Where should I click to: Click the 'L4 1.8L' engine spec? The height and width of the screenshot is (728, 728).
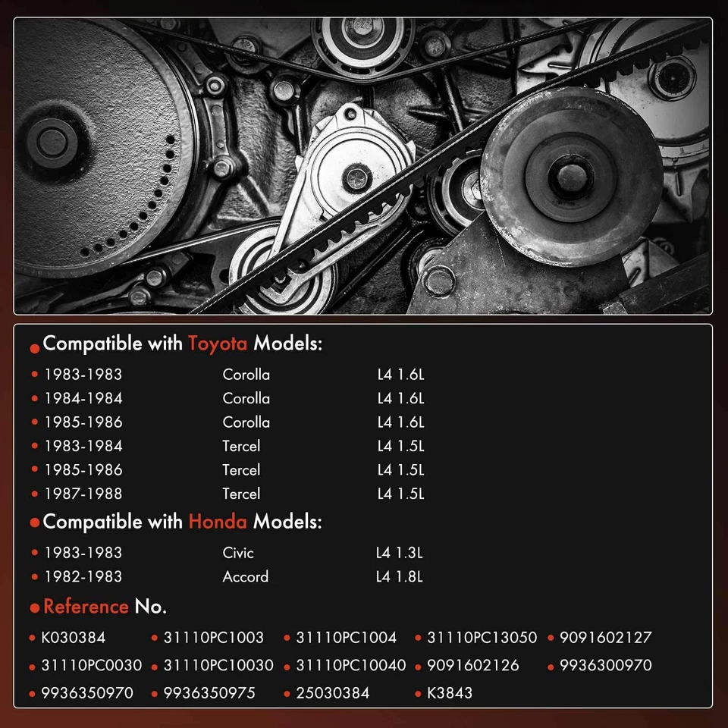(x=400, y=576)
